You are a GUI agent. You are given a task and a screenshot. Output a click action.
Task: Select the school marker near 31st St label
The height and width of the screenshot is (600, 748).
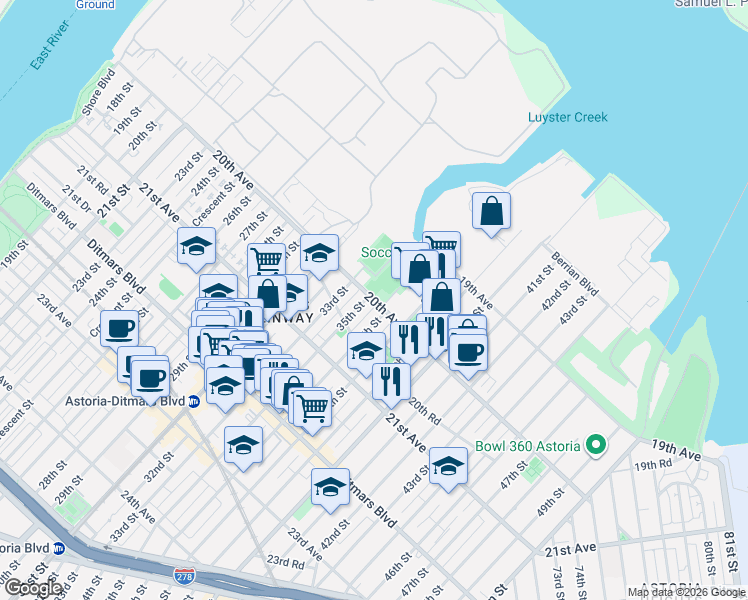click(319, 254)
